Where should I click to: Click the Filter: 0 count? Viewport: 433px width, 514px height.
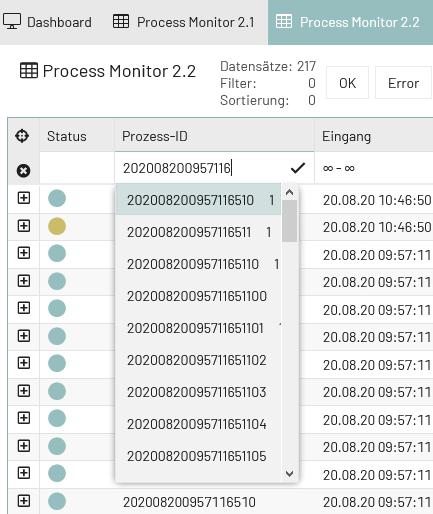(x=312, y=83)
